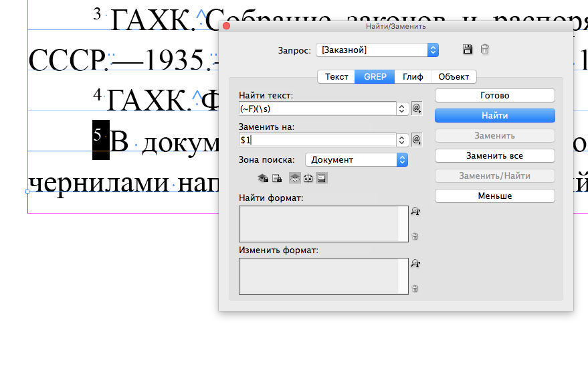Open the Запрос query dropdown
The width and height of the screenshot is (588, 373).
click(x=377, y=50)
